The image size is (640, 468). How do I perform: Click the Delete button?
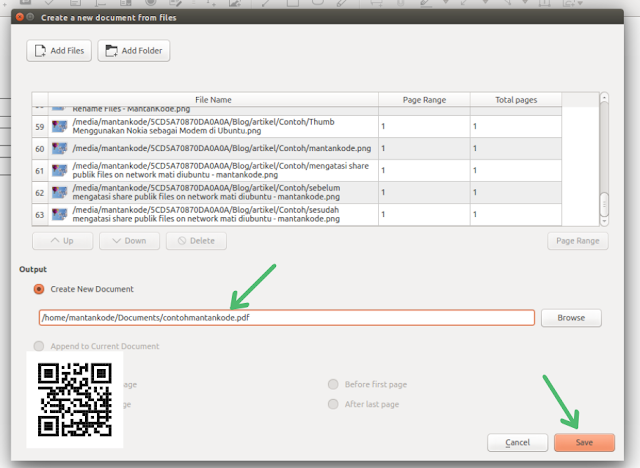(196, 241)
